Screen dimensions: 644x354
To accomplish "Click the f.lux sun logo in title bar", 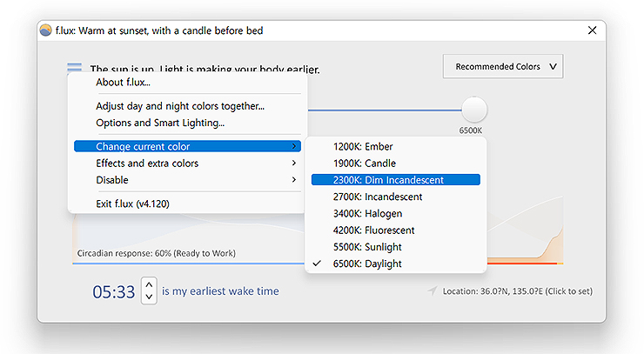I will pos(45,30).
